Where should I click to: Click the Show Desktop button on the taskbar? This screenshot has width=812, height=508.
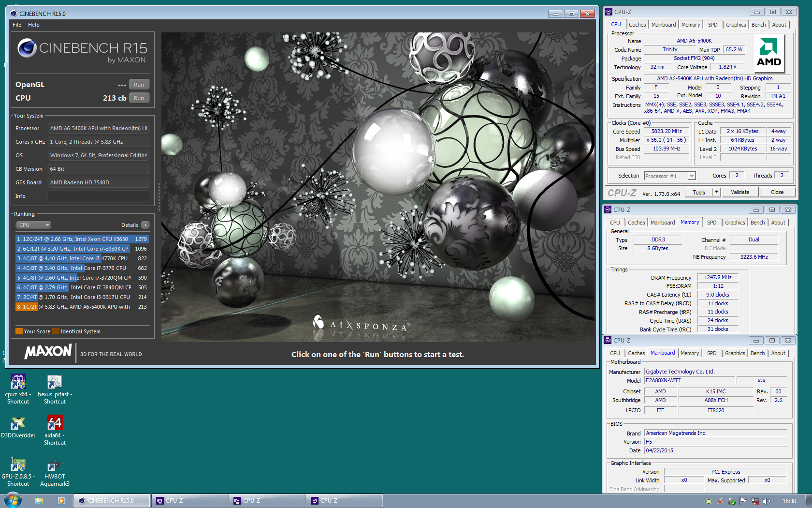click(x=808, y=501)
